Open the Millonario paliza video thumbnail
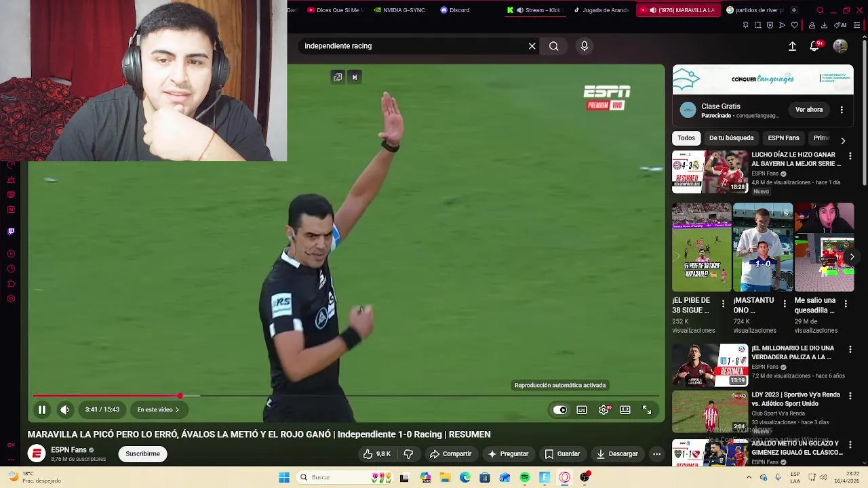 (709, 365)
